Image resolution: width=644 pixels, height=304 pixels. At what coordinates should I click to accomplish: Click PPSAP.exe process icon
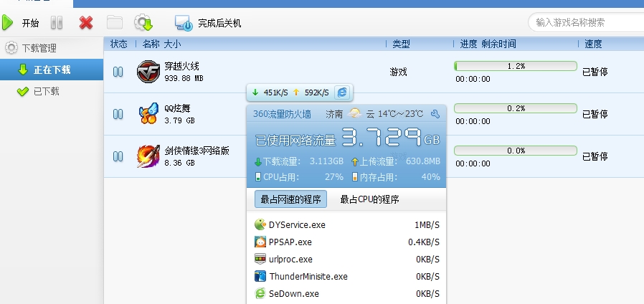tap(260, 242)
